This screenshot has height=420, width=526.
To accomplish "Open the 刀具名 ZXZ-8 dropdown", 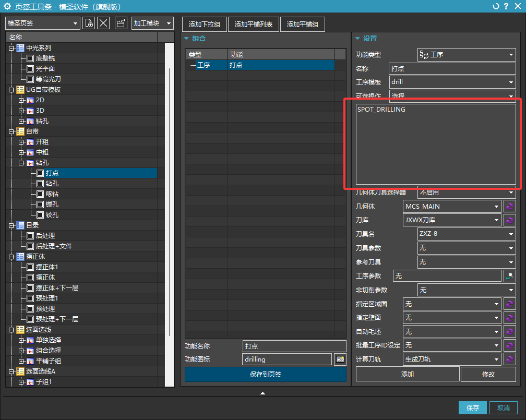I will point(467,234).
